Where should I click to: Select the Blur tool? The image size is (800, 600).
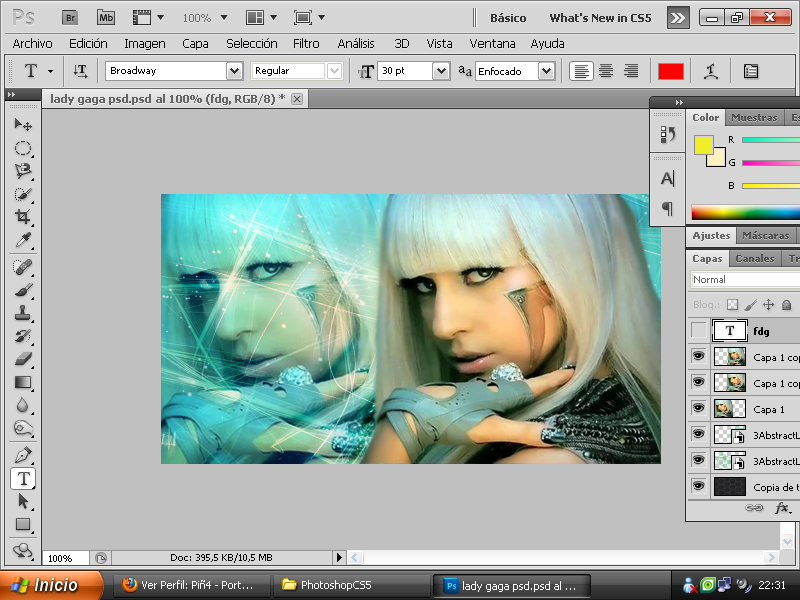pyautogui.click(x=23, y=405)
